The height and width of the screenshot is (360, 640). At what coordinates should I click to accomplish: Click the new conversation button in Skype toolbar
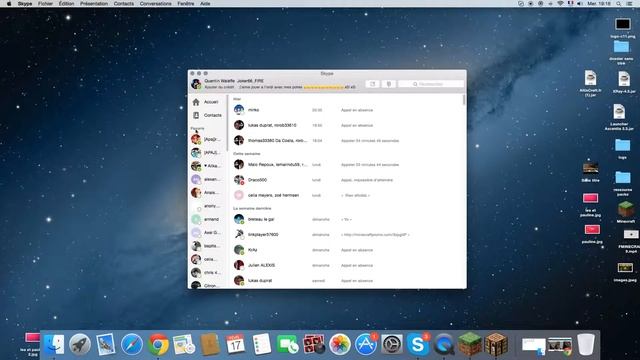click(372, 84)
